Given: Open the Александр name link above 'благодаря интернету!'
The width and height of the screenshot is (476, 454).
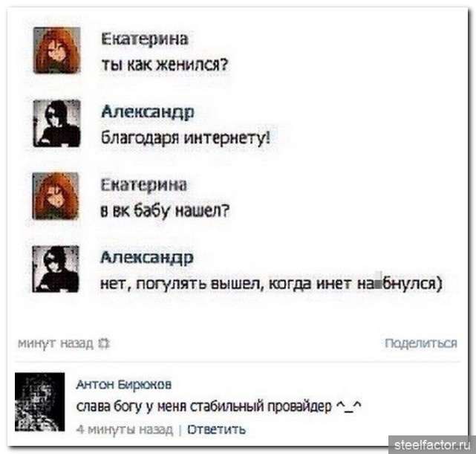Looking at the screenshot, I should click(x=148, y=112).
